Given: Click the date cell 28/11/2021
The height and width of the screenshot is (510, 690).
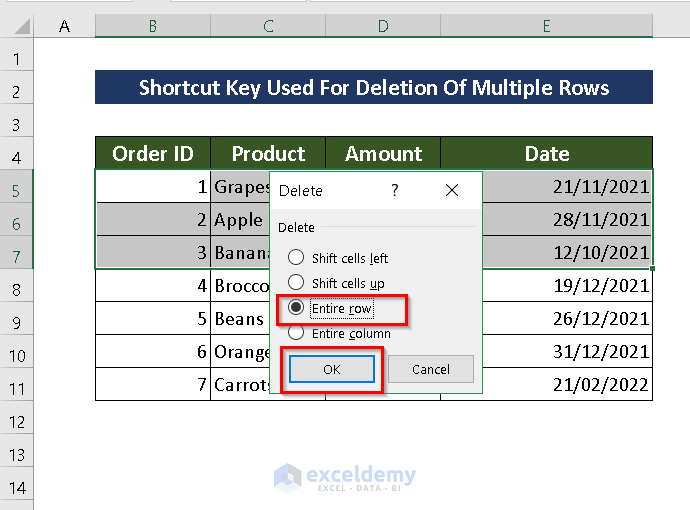Looking at the screenshot, I should [x=567, y=219].
